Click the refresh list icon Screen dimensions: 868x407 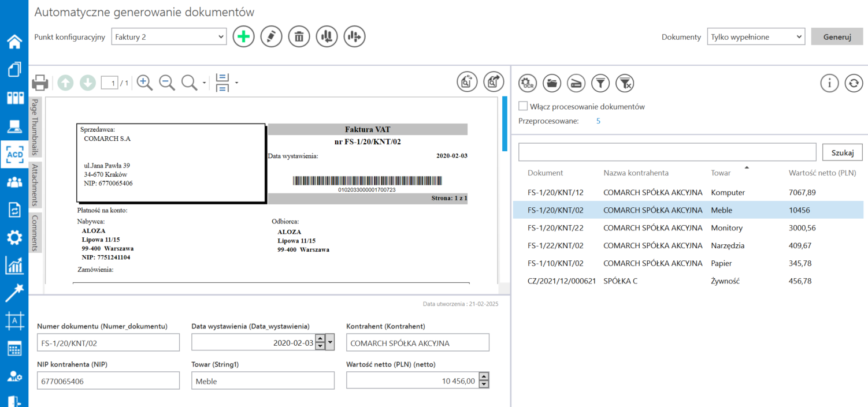[854, 83]
